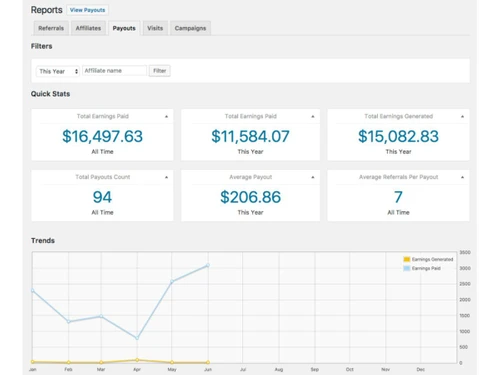Screen dimensions: 500x375
Task: Click the Earnings Paid February data point
Action: pyautogui.click(x=68, y=322)
